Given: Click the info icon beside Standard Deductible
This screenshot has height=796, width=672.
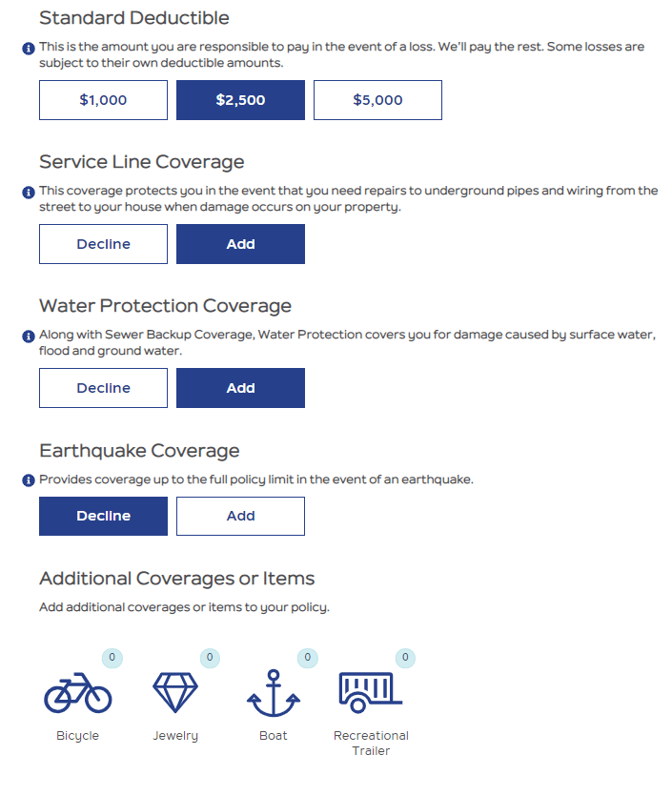Looking at the screenshot, I should 27,46.
